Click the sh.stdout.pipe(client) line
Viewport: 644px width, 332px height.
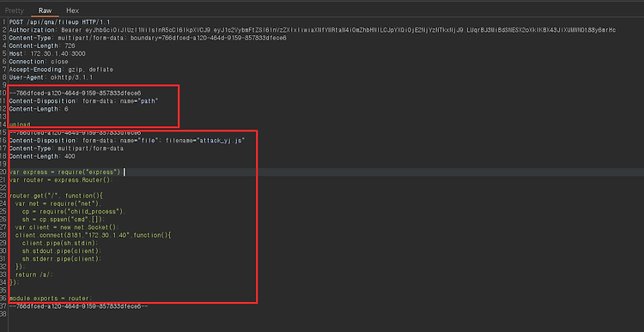click(62, 251)
